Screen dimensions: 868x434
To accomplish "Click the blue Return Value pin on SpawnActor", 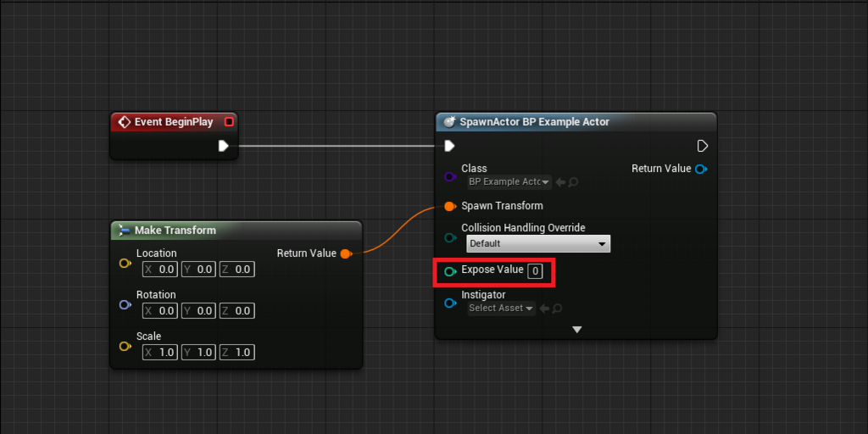I will pyautogui.click(x=701, y=169).
